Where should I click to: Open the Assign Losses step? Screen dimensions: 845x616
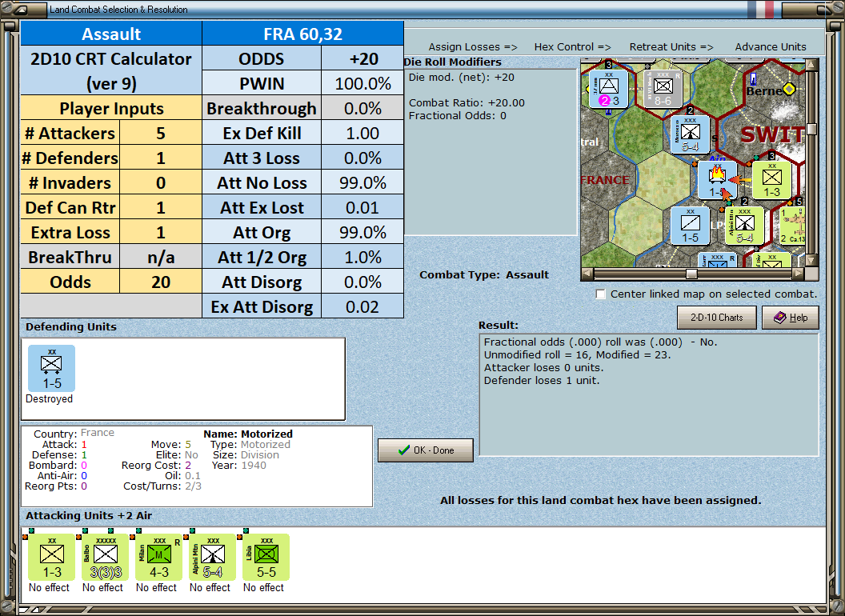pos(473,47)
